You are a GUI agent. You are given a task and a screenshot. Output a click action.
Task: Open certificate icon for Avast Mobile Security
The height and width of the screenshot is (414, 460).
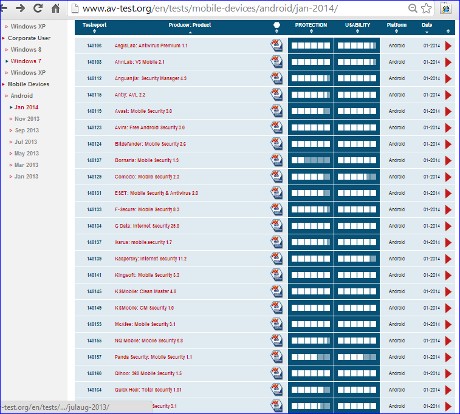[x=276, y=111]
